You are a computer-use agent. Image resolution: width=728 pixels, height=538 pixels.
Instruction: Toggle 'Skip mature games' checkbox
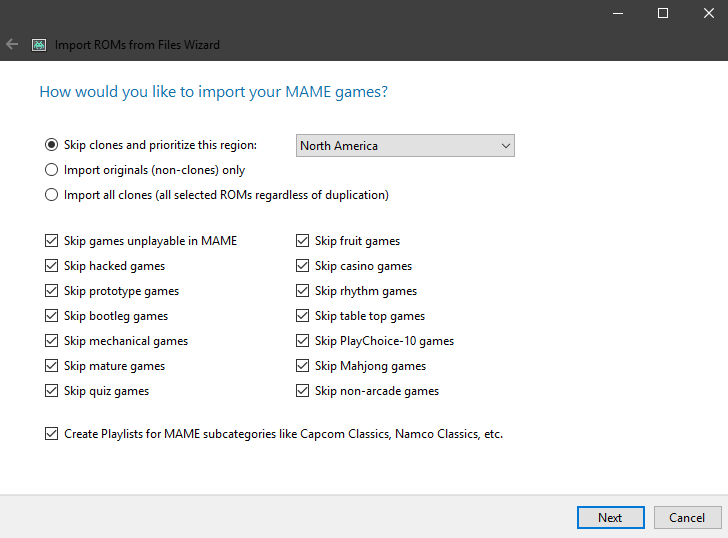coord(52,366)
